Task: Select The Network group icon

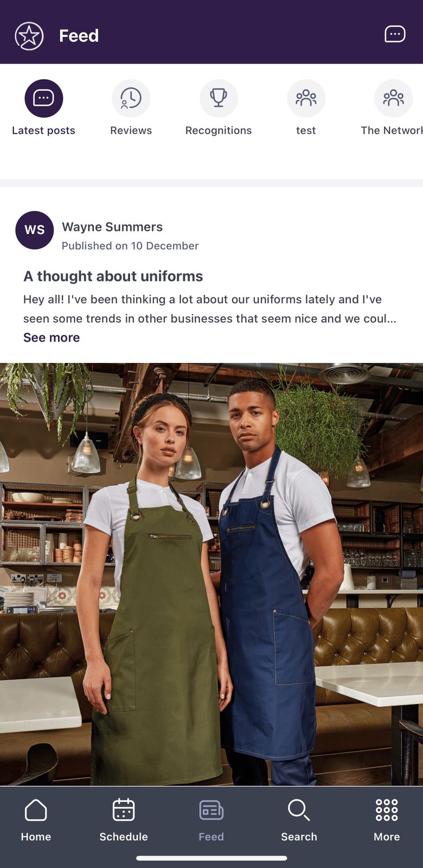Action: coord(393,98)
